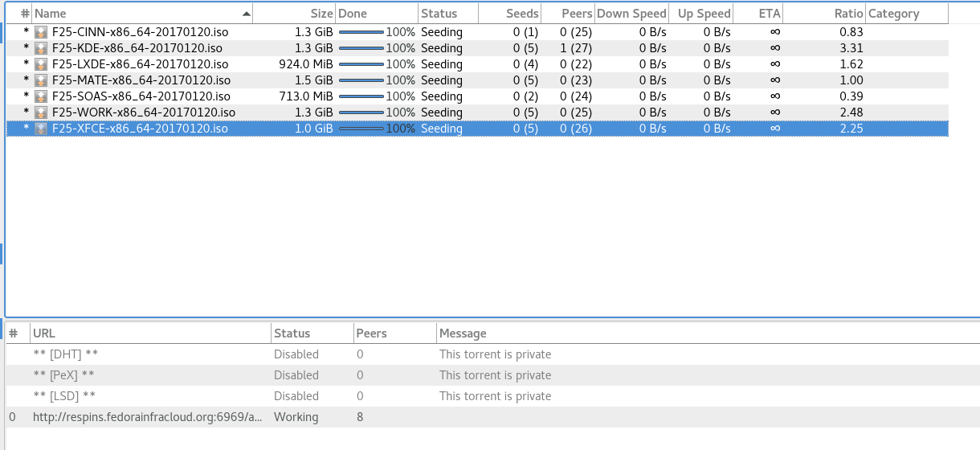Image resolution: width=980 pixels, height=450 pixels.
Task: Click 1.5 GiB size cell
Action: [x=314, y=80]
